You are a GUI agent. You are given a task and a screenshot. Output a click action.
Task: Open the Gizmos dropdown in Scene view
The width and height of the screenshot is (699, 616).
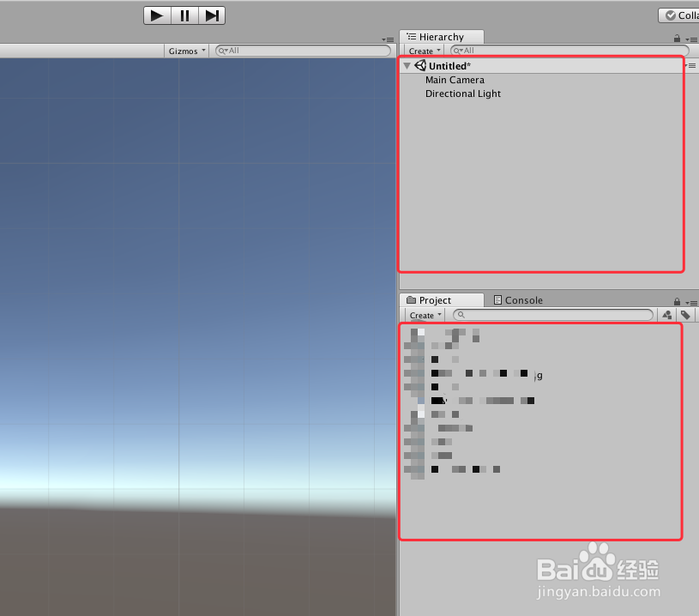click(x=187, y=51)
